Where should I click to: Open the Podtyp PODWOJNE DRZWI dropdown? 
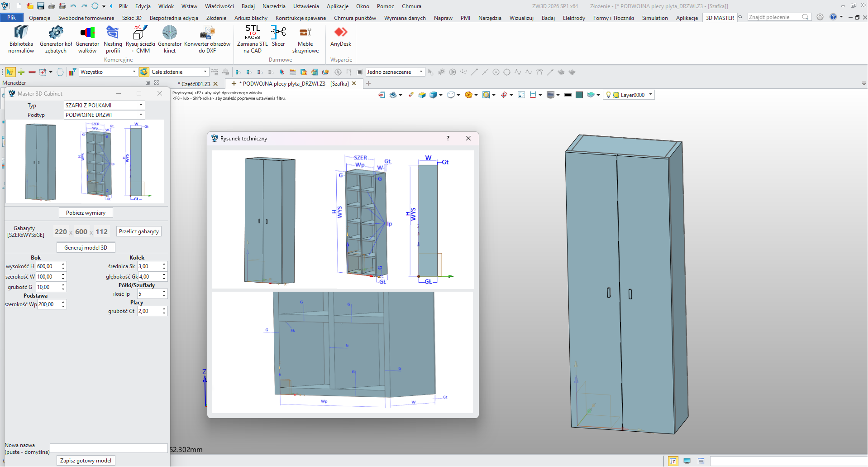(x=141, y=115)
